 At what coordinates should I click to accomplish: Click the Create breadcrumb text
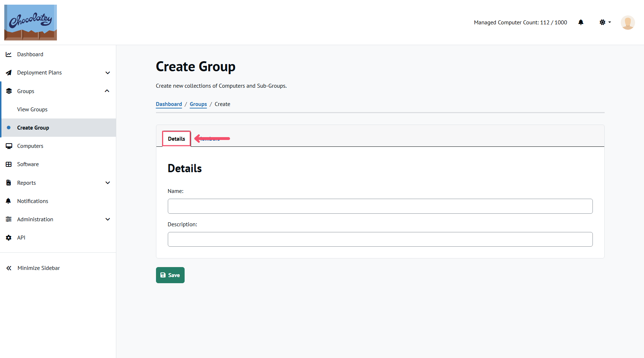223,104
